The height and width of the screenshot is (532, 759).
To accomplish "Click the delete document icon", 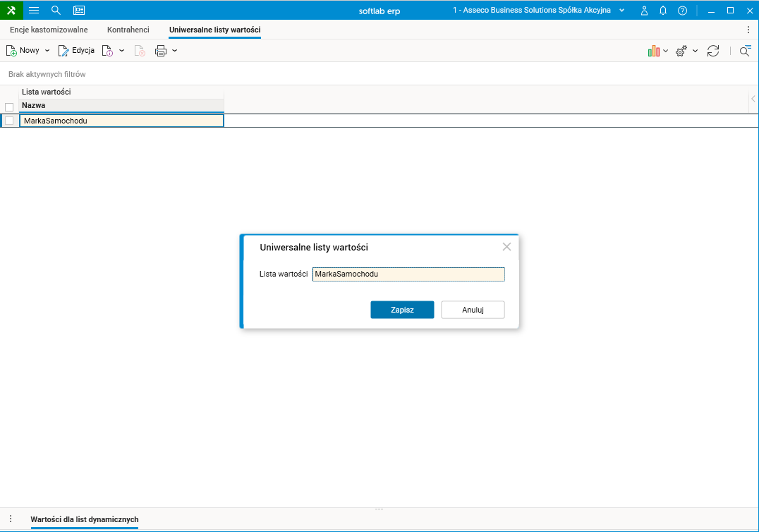I will pyautogui.click(x=140, y=50).
